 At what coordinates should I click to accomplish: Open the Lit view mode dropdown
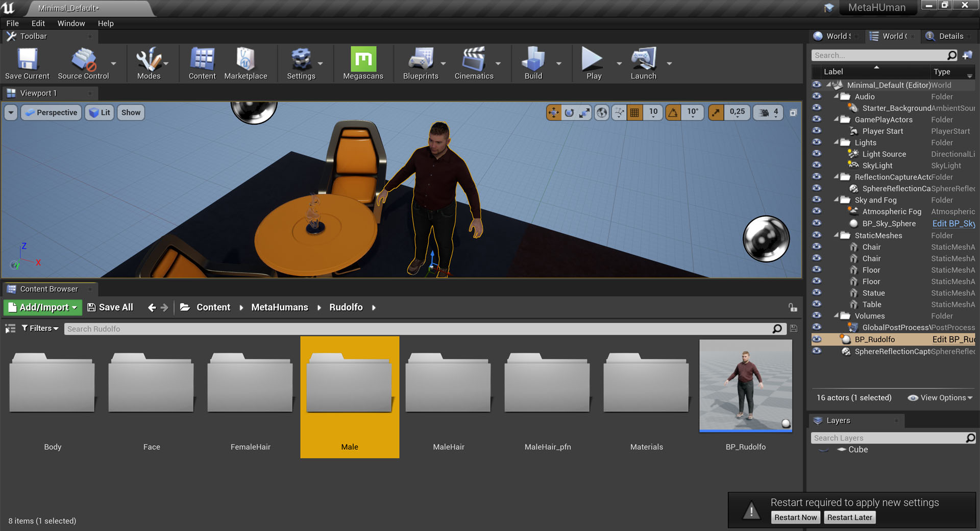pos(99,112)
